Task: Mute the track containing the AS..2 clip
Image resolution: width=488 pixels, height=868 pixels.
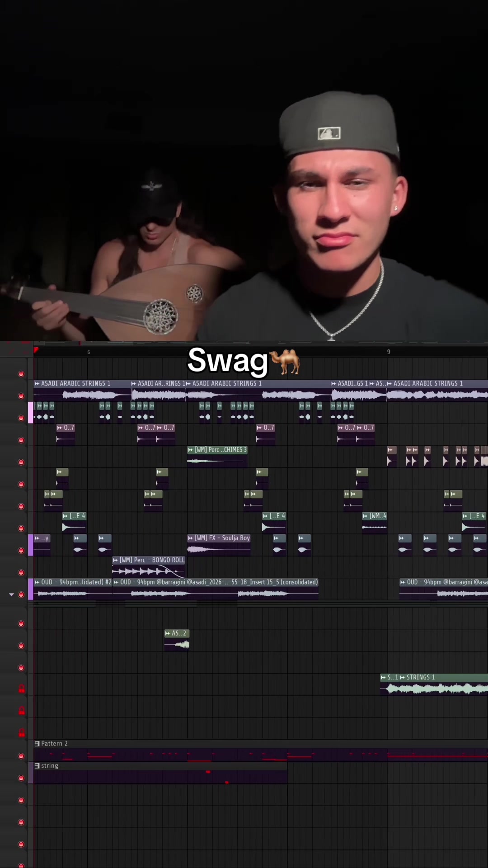Action: 21,646
